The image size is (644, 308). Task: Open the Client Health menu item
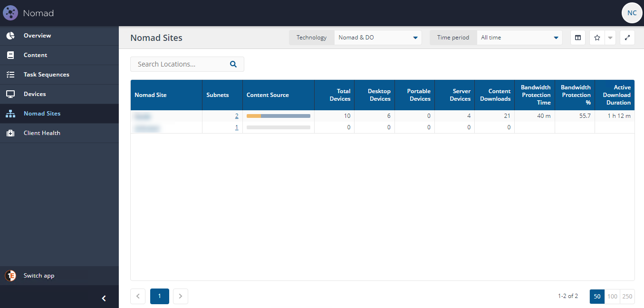tap(59, 133)
